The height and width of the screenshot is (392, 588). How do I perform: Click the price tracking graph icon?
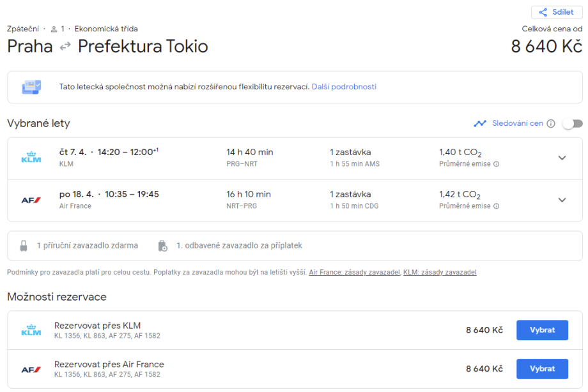[480, 123]
